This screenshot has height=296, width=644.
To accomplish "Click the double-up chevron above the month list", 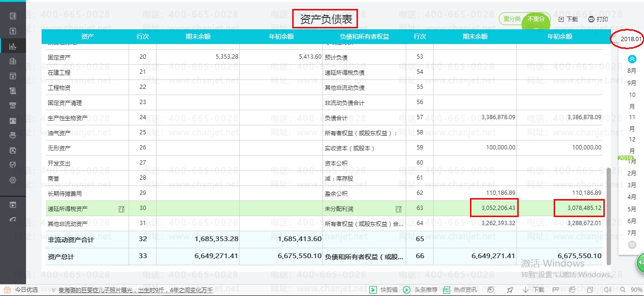I will (x=631, y=59).
